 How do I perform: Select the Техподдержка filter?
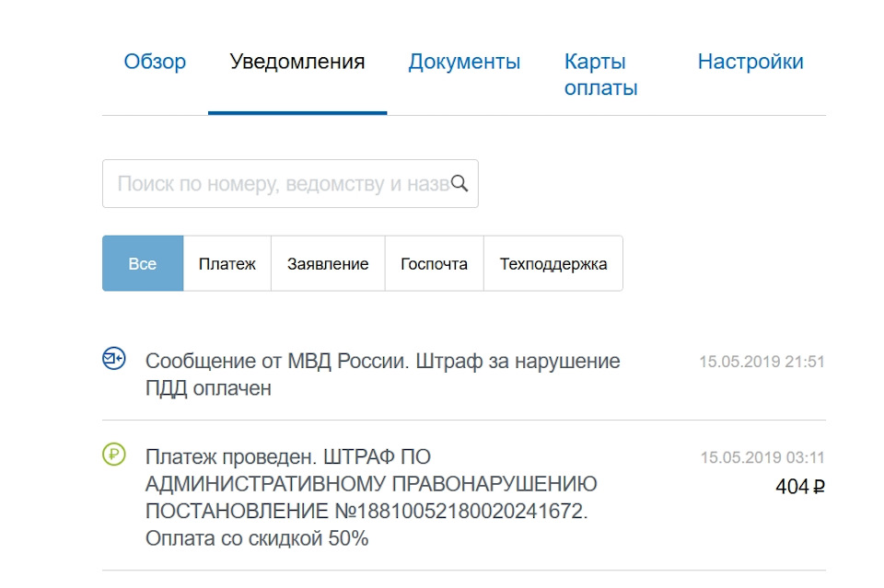click(x=553, y=263)
